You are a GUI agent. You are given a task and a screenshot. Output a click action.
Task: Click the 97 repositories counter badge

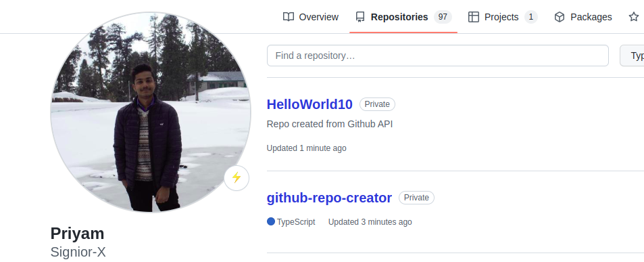point(443,17)
